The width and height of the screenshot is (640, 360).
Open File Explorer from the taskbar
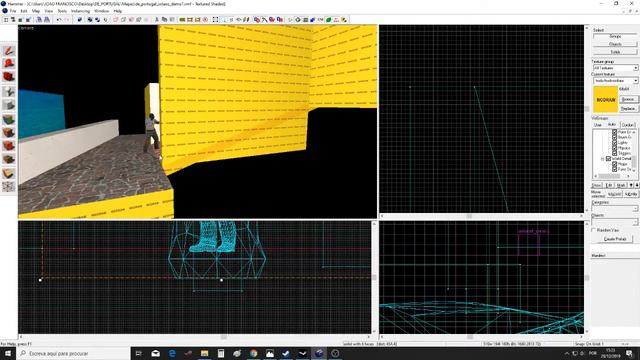[204, 353]
